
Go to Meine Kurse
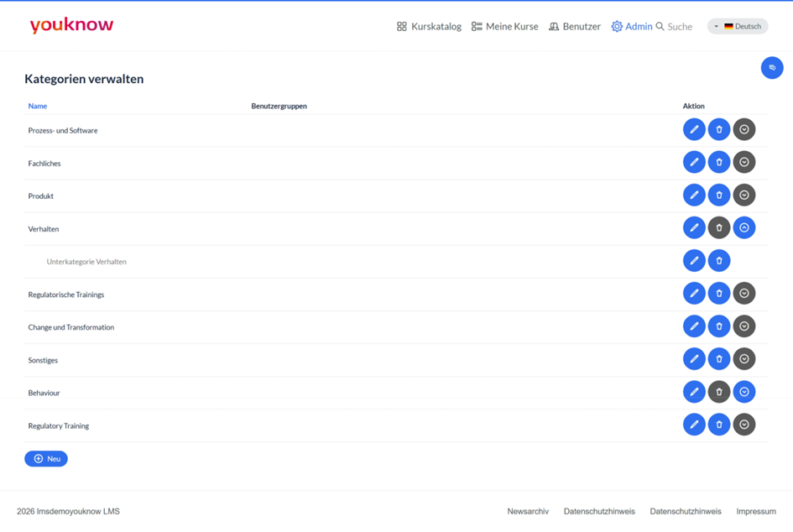pos(504,26)
